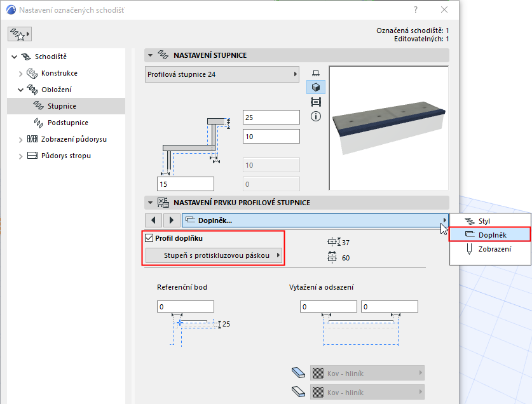532x404 pixels.
Task: Select Podstupnice in settings tree
Action: [66, 123]
